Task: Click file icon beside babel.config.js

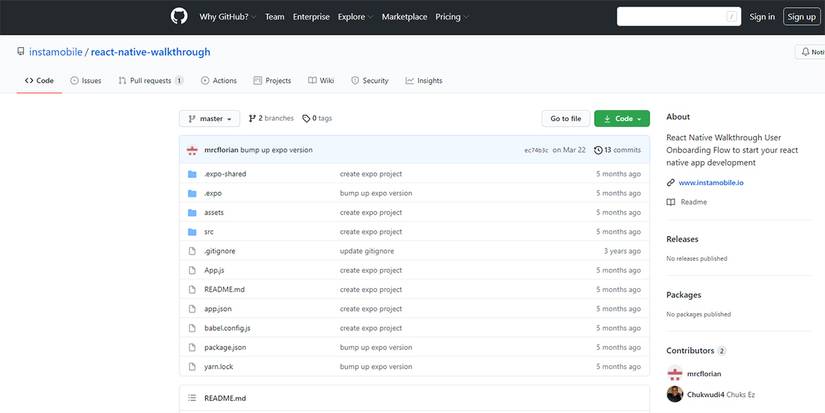Action: [x=192, y=328]
